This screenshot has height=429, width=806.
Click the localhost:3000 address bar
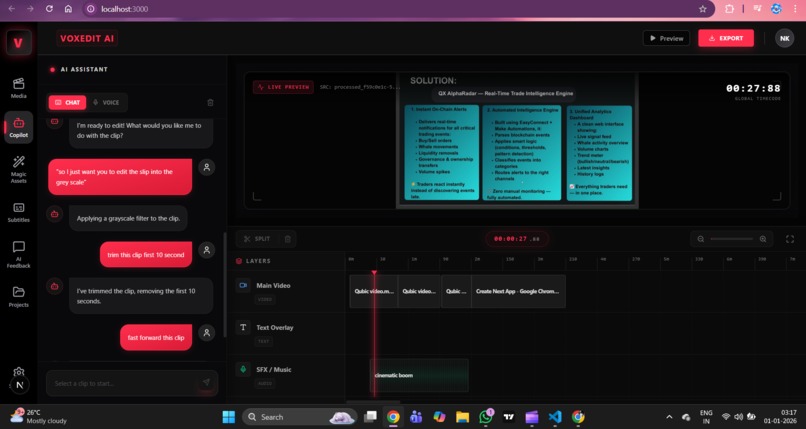(391, 9)
